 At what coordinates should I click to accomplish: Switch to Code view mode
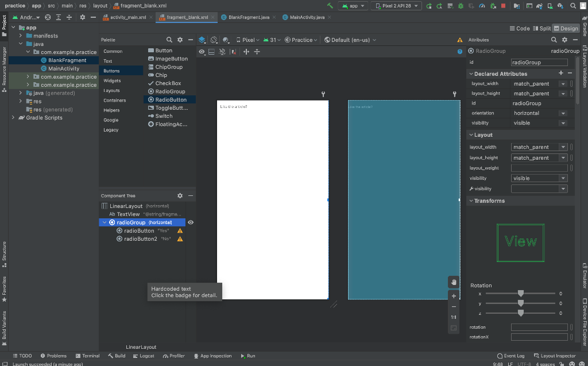coord(520,29)
